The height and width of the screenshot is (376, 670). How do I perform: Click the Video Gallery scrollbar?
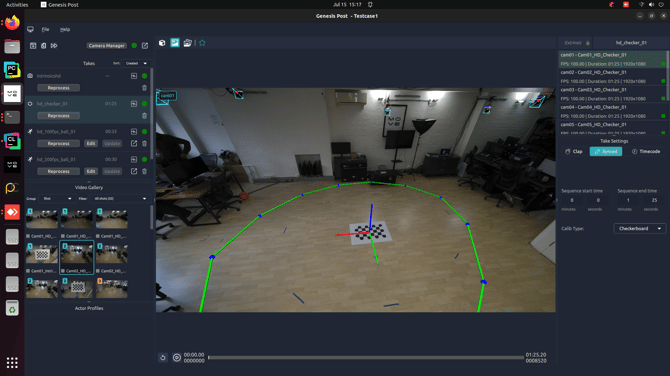[x=152, y=217]
